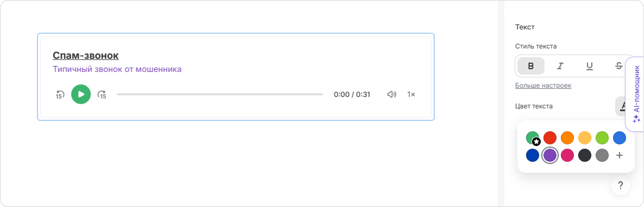This screenshot has width=644, height=207.
Task: Apply strikethrough text style
Action: pos(618,66)
